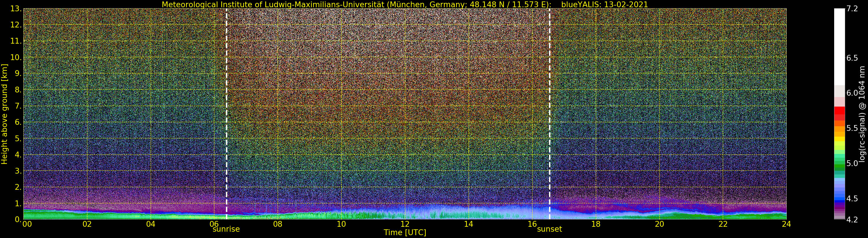Click the "00" time axis tick label
868x238 pixels.
click(27, 224)
